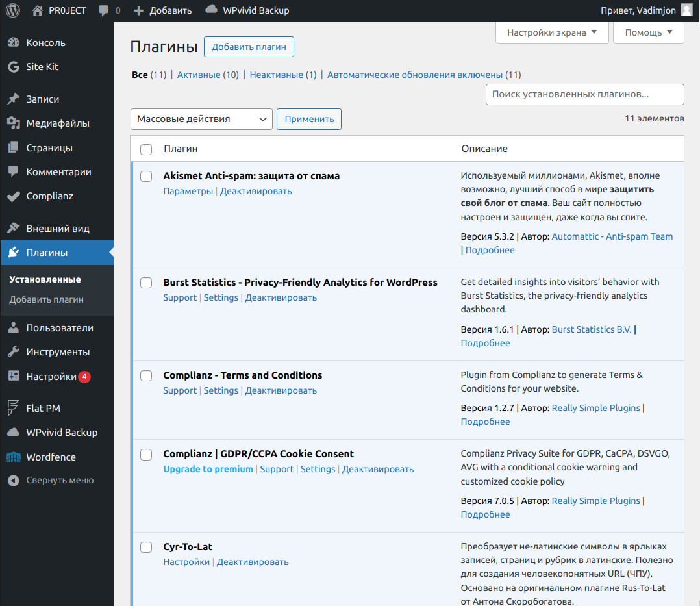The height and width of the screenshot is (606, 700).
Task: Open the PR0JECT site name link
Action: point(68,10)
